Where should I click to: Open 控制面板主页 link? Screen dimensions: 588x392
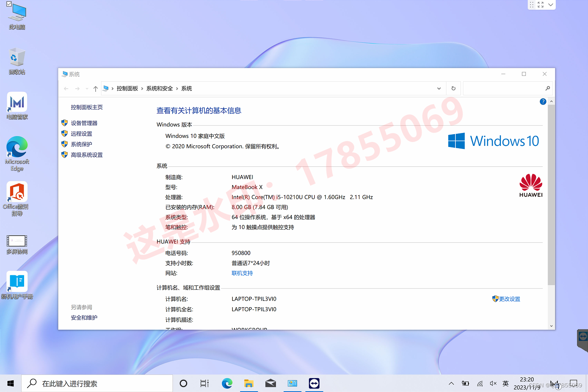tap(87, 107)
